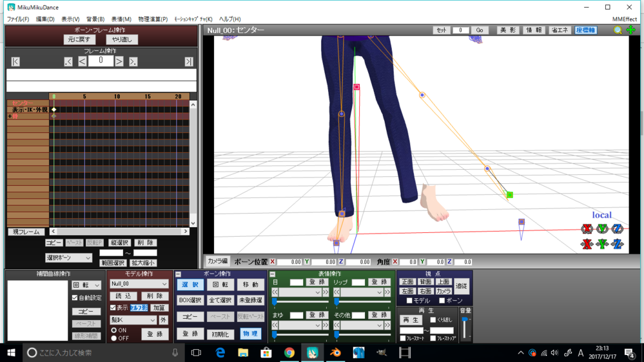Screen dimensions: 644x362
Task: Click the frame number input field
Action: [x=101, y=61]
